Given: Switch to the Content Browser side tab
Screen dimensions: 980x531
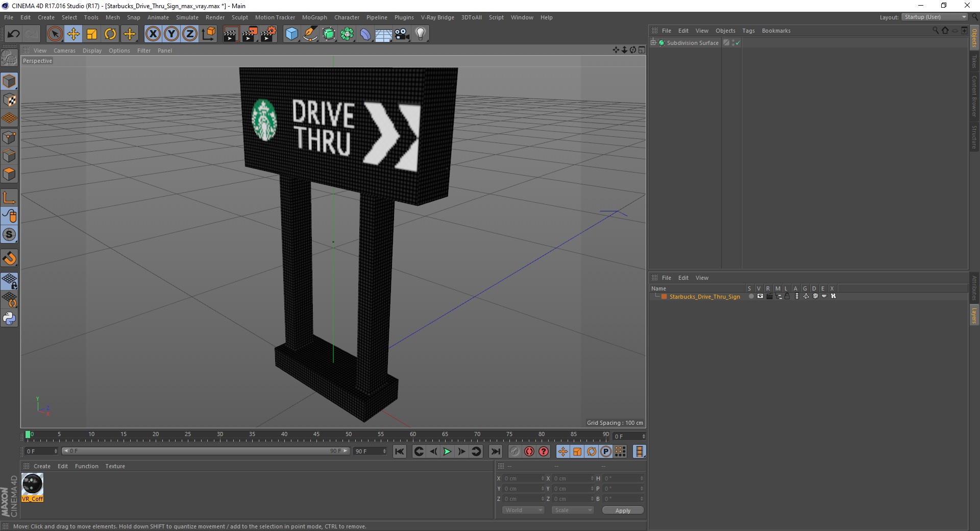Looking at the screenshot, I should tap(974, 96).
